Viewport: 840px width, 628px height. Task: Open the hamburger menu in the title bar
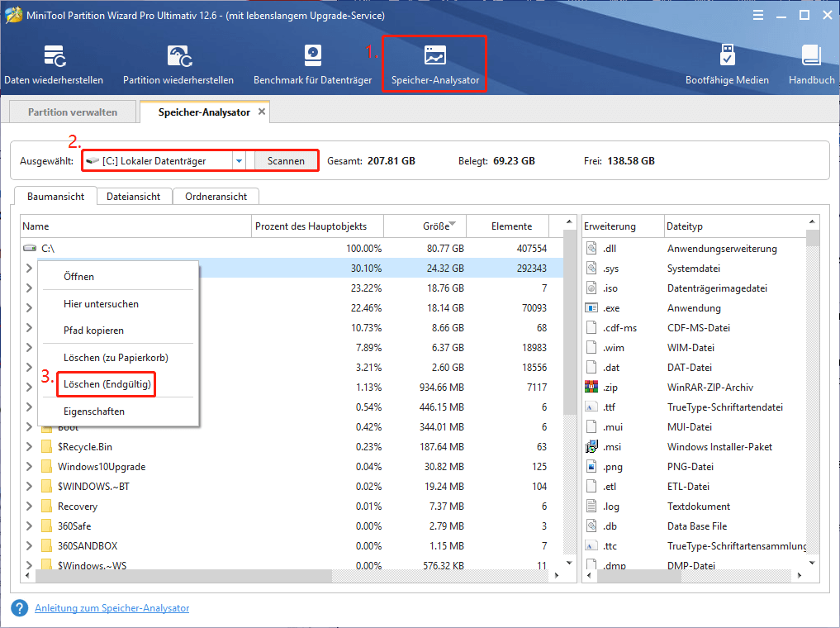[757, 14]
